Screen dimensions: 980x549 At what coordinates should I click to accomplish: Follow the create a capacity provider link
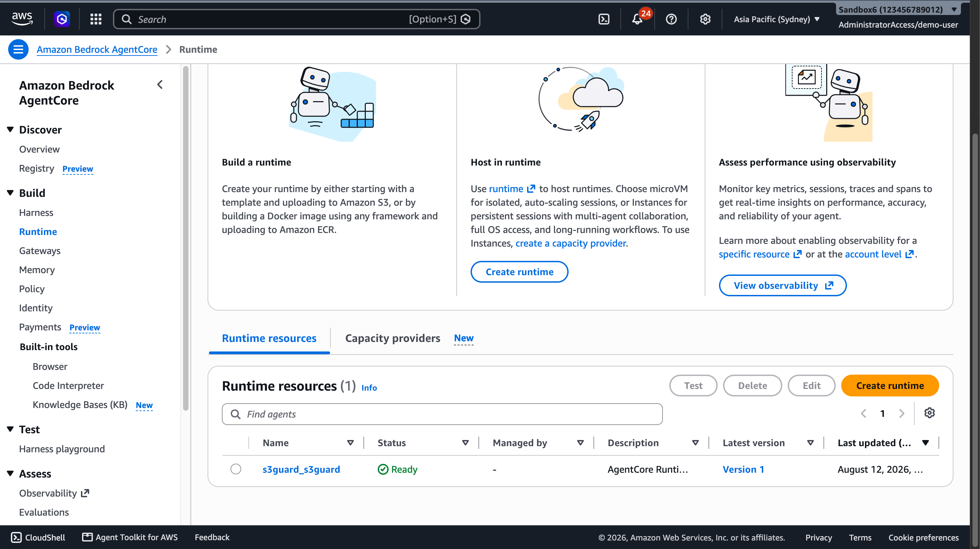click(x=571, y=243)
